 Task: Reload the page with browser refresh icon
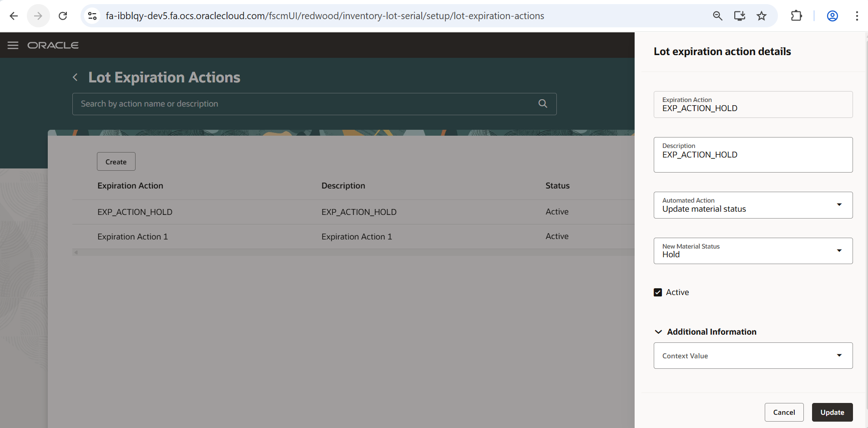63,16
